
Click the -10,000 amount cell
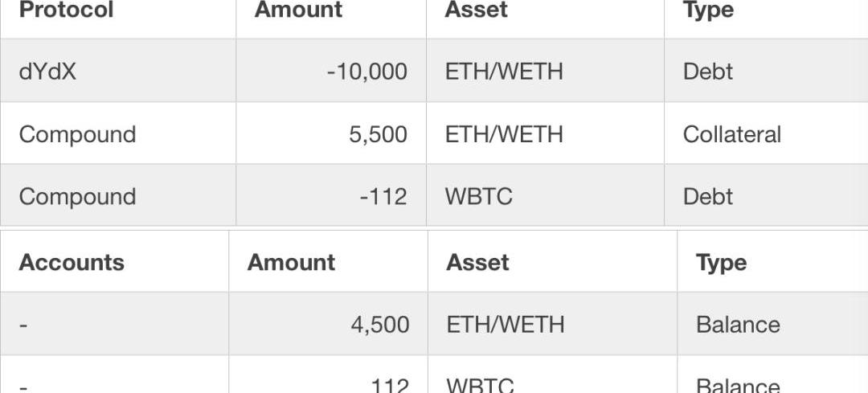366,72
